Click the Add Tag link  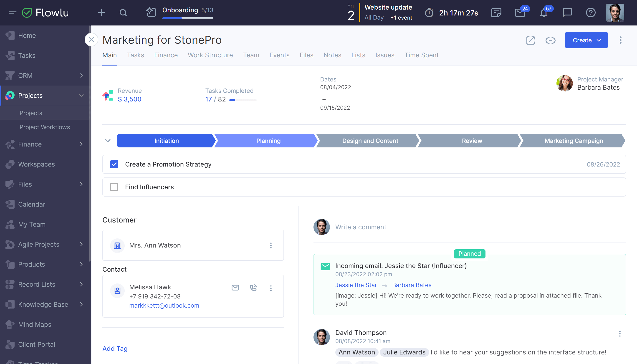pyautogui.click(x=115, y=349)
